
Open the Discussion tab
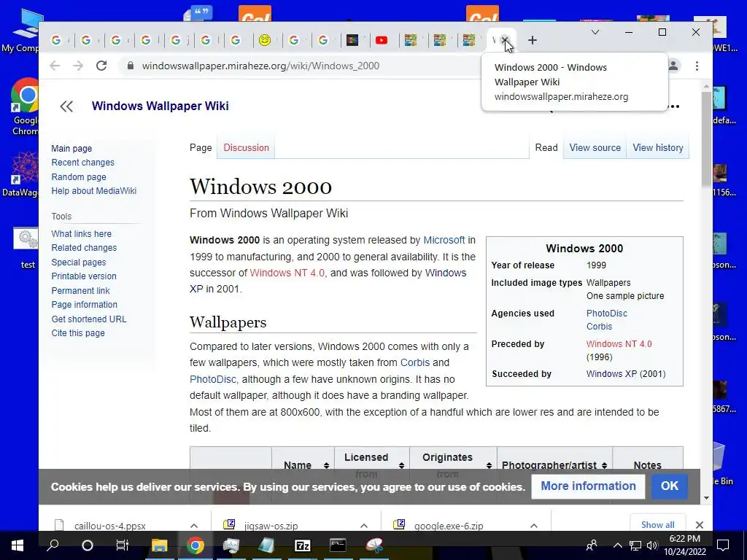tap(246, 147)
